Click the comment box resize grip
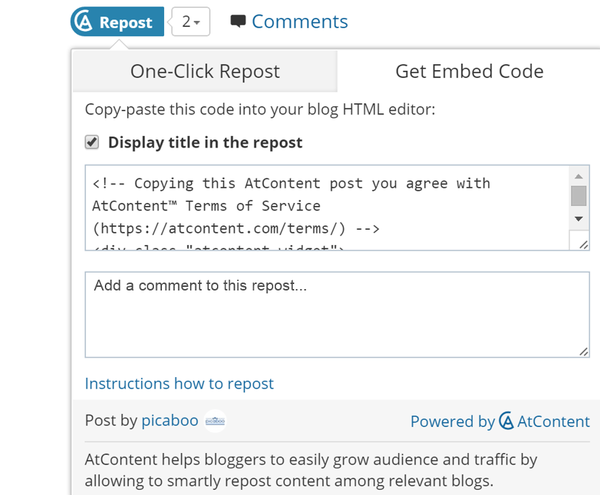 coord(583,351)
